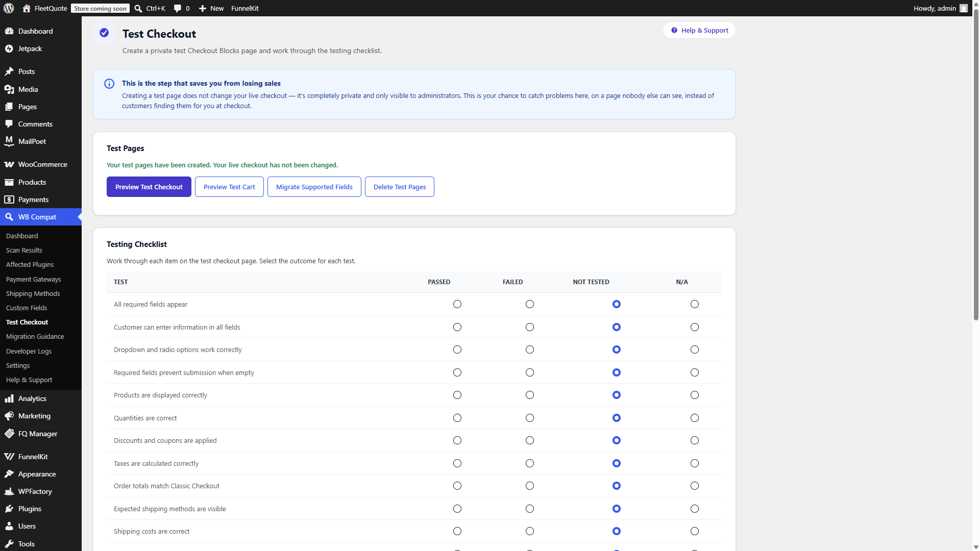Click the Media icon in sidebar
980x551 pixels.
pyautogui.click(x=9, y=89)
